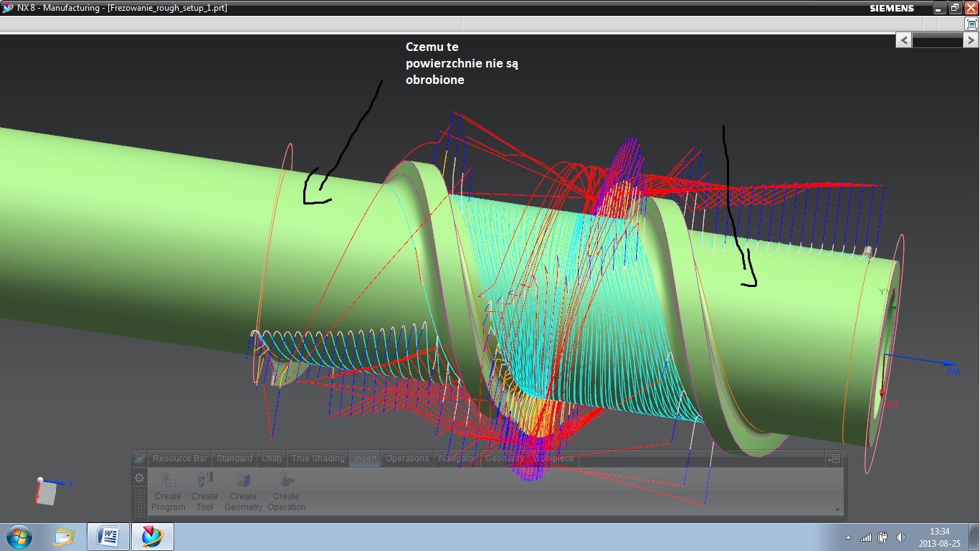Restore down the NX 8 window
980x551 pixels.
coord(955,8)
